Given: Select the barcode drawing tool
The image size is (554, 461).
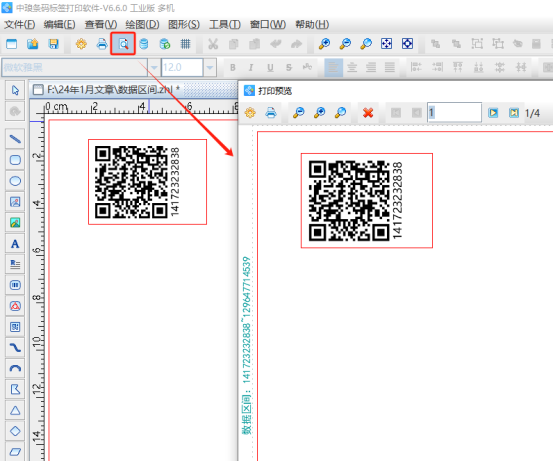Looking at the screenshot, I should (x=15, y=285).
